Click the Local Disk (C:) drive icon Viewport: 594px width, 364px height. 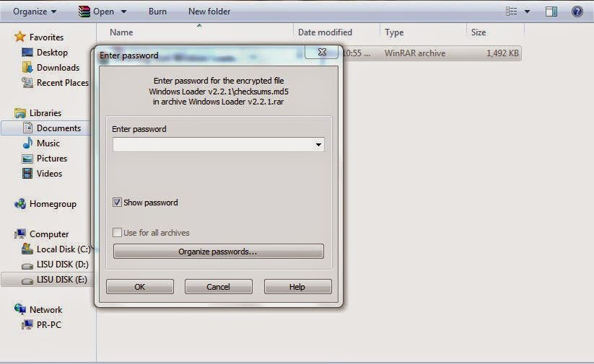27,249
